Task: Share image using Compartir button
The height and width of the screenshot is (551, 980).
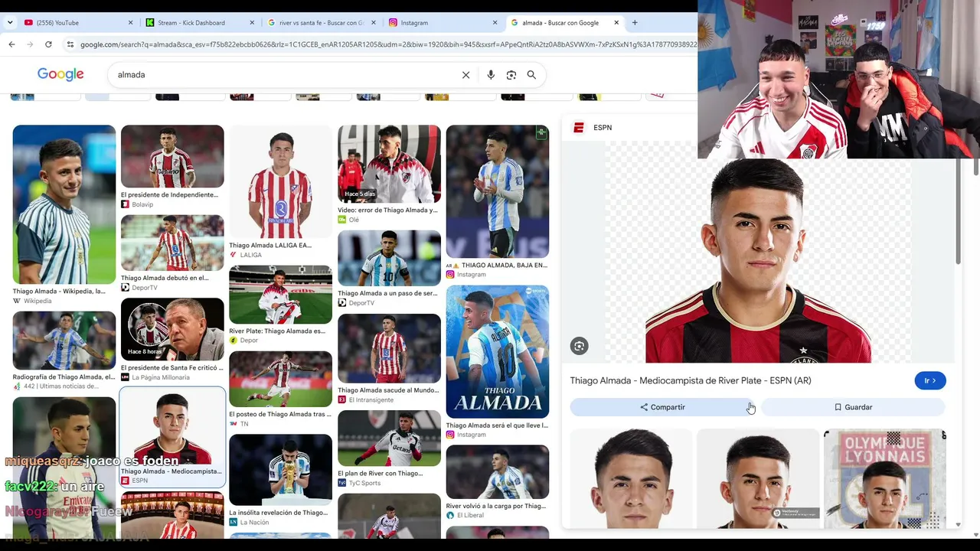Action: (x=663, y=407)
